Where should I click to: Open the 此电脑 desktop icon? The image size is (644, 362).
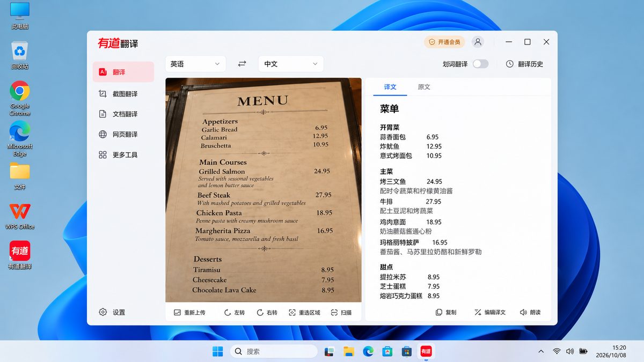(20, 16)
